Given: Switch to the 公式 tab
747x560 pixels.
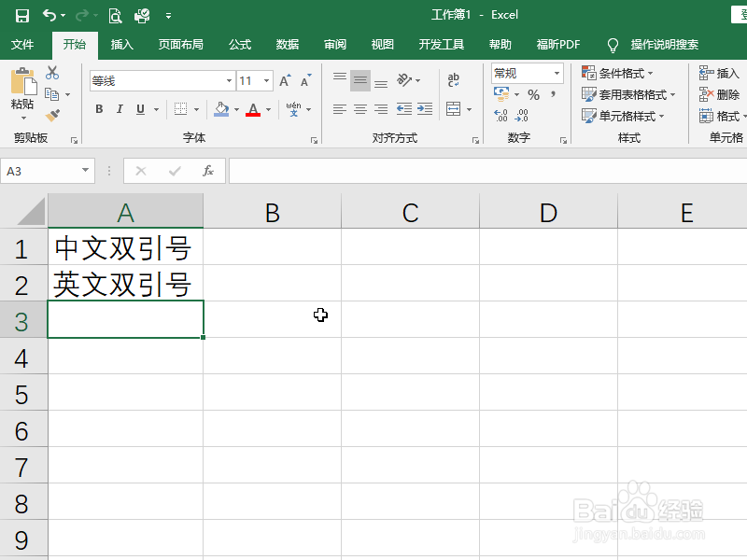Looking at the screenshot, I should coord(240,44).
